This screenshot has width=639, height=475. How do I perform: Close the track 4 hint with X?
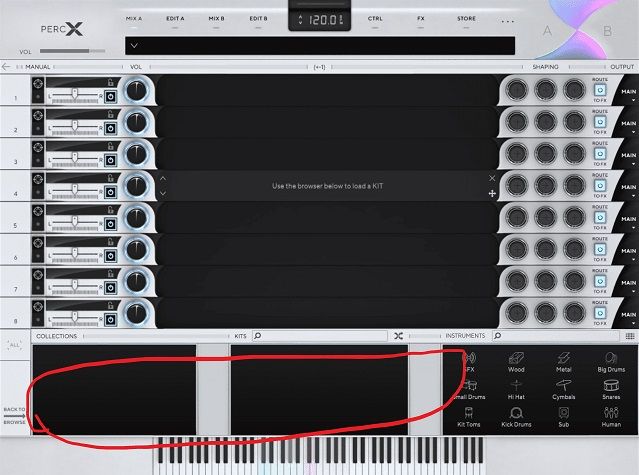(x=492, y=178)
